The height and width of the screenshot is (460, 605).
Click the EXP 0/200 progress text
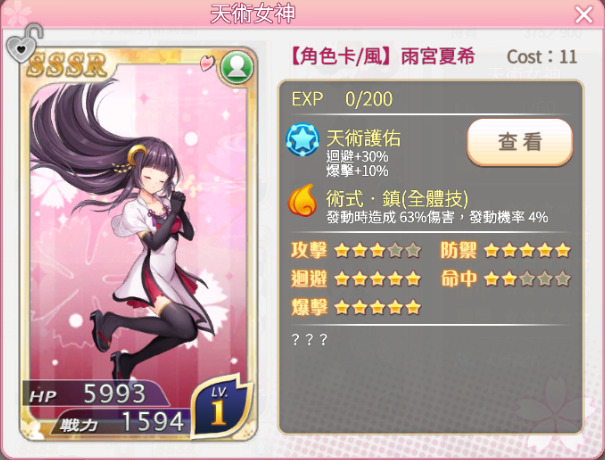click(342, 99)
